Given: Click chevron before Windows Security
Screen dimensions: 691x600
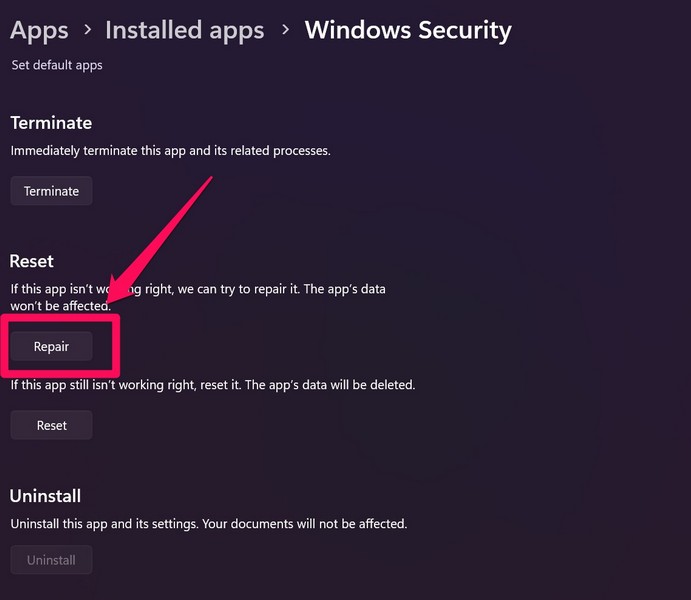Looking at the screenshot, I should tap(285, 31).
